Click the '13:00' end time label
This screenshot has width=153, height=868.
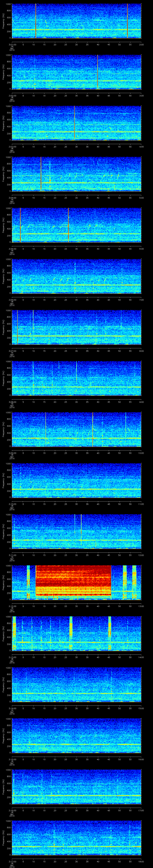pyautogui.click(x=141, y=606)
